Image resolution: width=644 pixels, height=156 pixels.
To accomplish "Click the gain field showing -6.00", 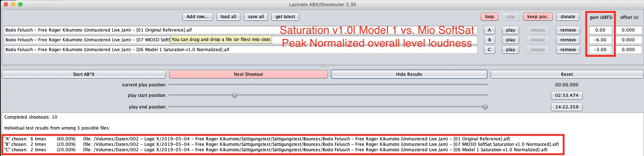I will pos(600,40).
